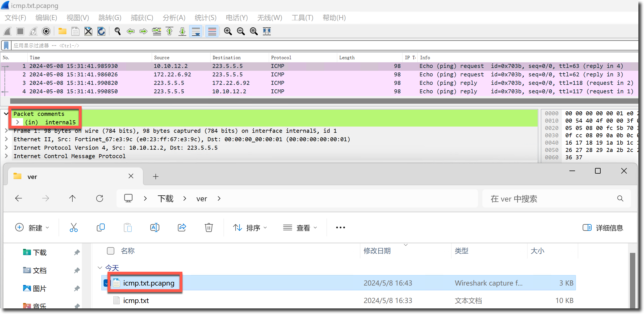Screen dimensions: 644x314
Task: Toggle the colorize packet list icon
Action: tap(212, 31)
